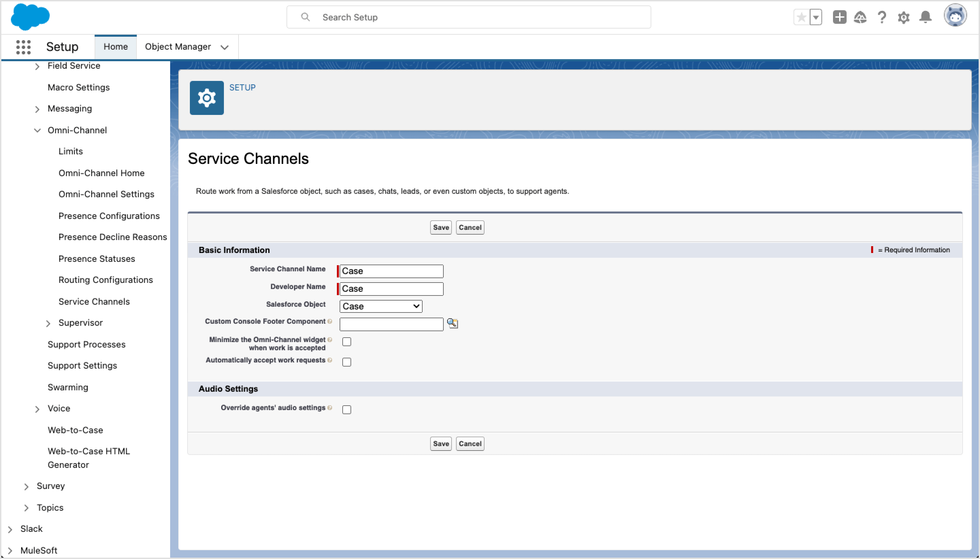Check Minimize the Omni-Channel widget option

(x=346, y=341)
